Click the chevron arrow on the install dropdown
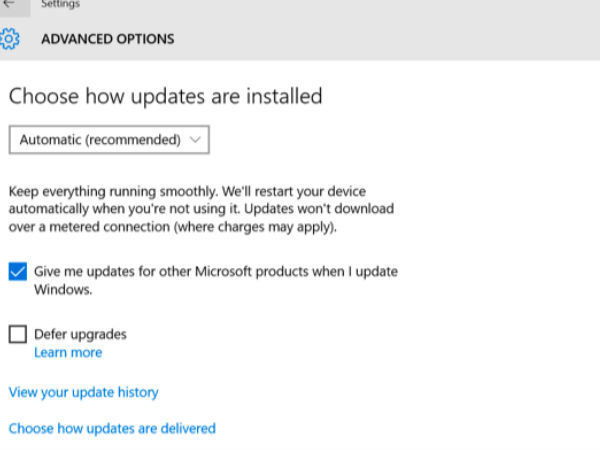 (x=195, y=140)
